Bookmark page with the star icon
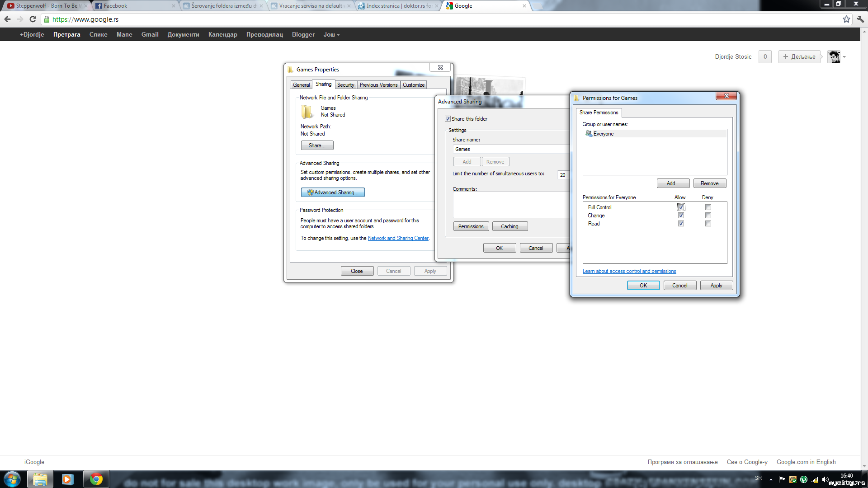 tap(846, 19)
